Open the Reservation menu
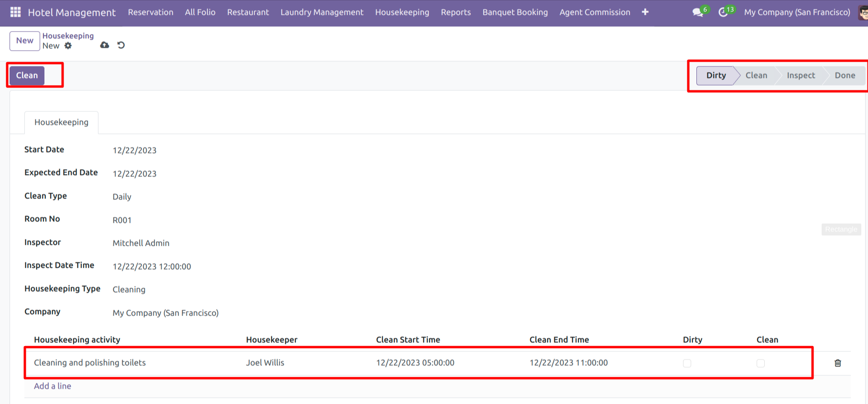 click(151, 12)
